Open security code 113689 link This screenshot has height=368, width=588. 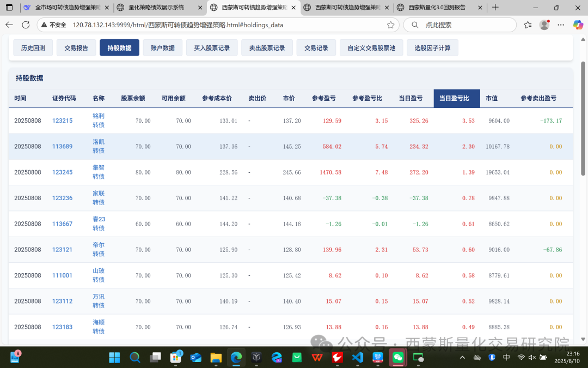click(x=62, y=147)
